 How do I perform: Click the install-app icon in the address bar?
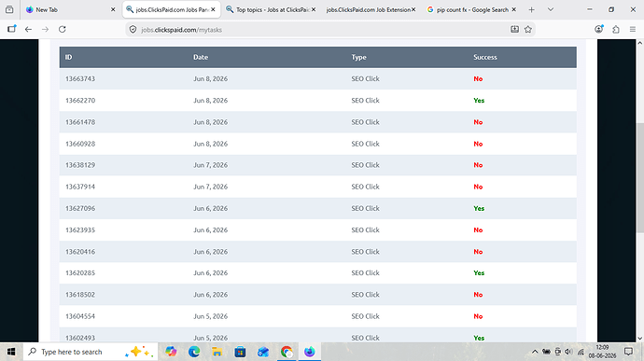coord(514,29)
